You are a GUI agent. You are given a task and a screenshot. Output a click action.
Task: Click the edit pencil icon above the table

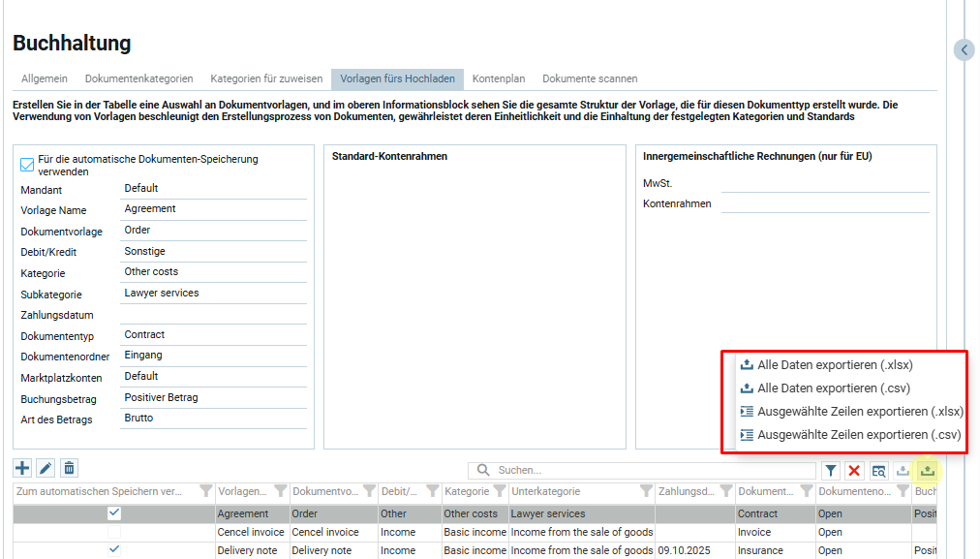tap(46, 469)
